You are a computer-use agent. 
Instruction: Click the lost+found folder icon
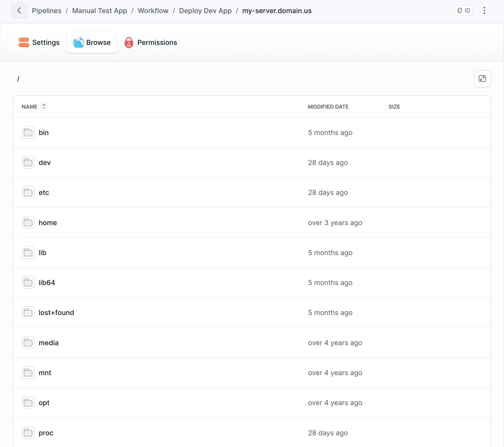pos(28,312)
